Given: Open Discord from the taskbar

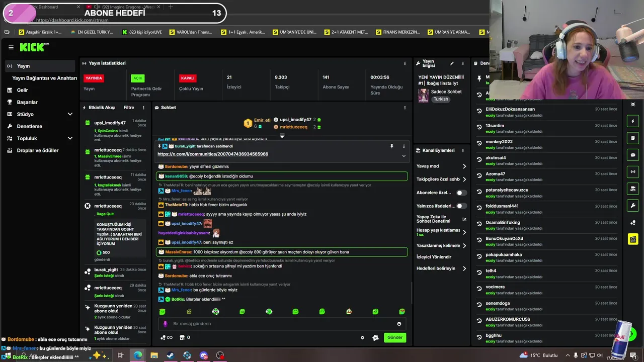Looking at the screenshot, I should [x=203, y=355].
